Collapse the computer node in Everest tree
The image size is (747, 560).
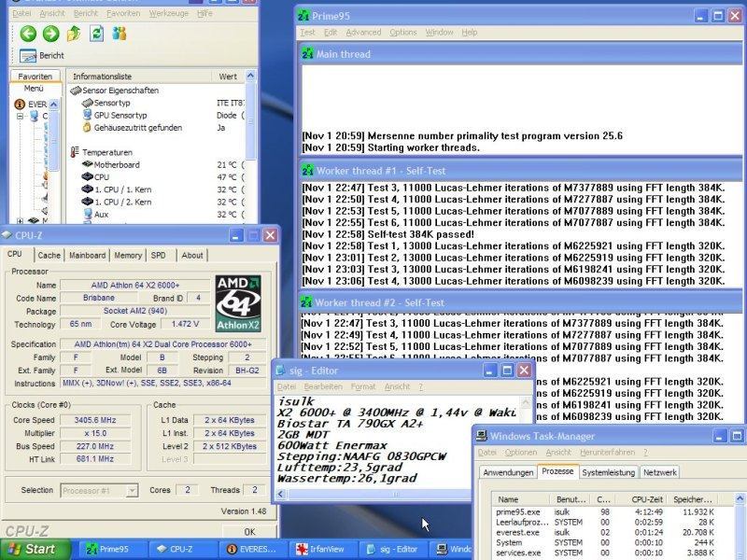20,116
